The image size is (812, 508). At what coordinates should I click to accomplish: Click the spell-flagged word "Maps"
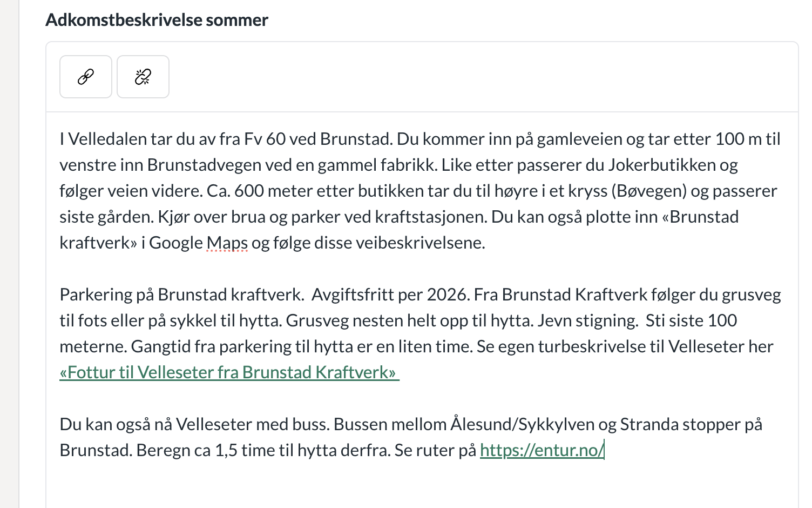pyautogui.click(x=227, y=243)
